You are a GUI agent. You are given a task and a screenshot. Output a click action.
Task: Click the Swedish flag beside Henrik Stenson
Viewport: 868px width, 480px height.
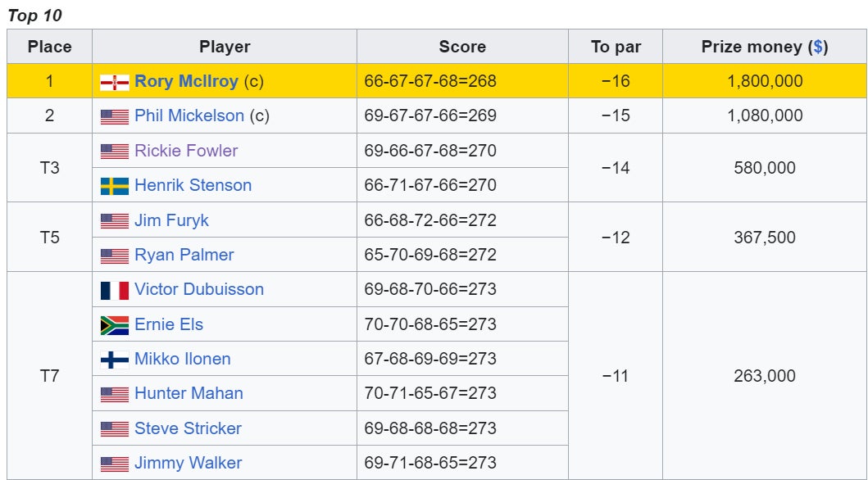tap(114, 186)
